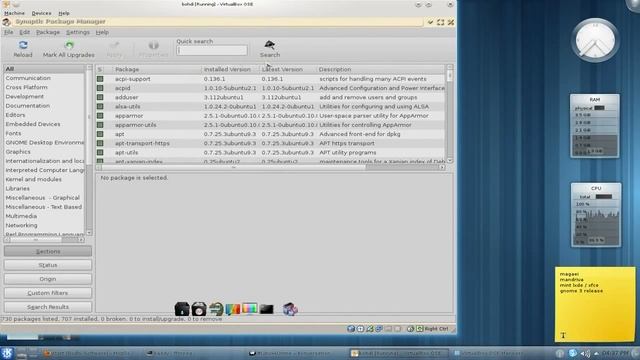Open the Settings menu

click(x=78, y=32)
